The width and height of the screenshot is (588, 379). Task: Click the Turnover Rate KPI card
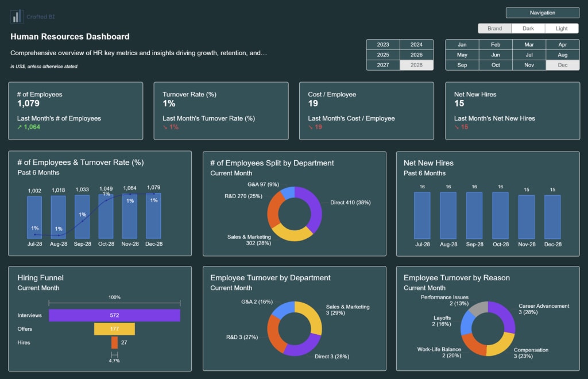point(220,111)
